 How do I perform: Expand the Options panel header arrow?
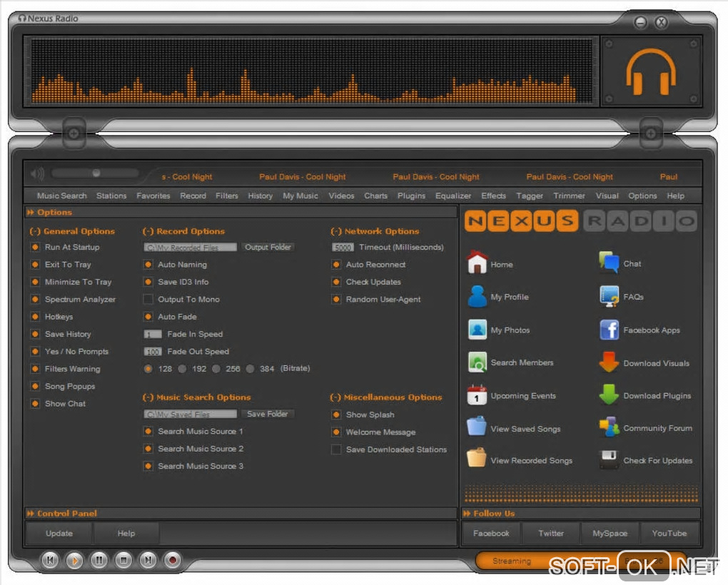pos(31,212)
